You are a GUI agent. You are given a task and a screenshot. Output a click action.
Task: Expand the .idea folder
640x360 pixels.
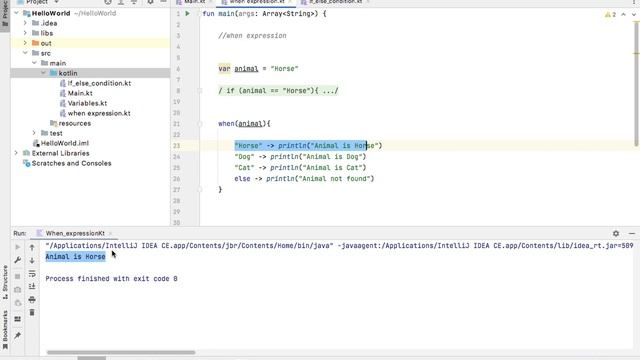[x=25, y=23]
